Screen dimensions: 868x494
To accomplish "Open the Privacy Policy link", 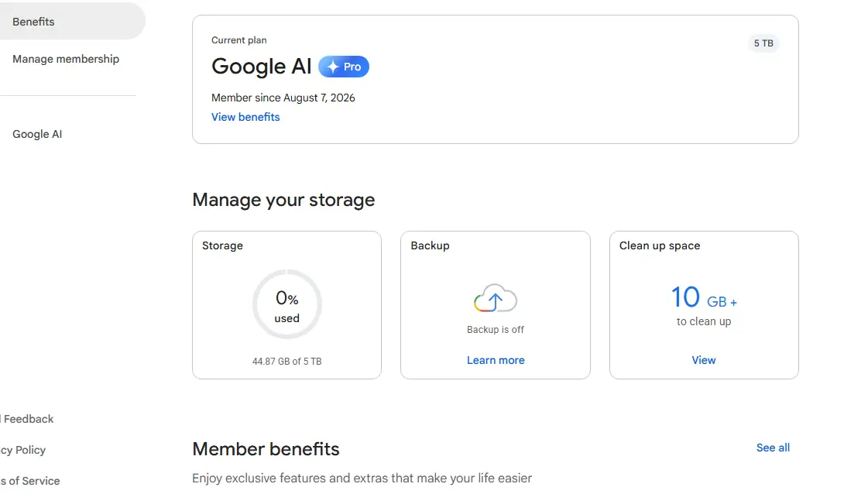I will pos(22,450).
